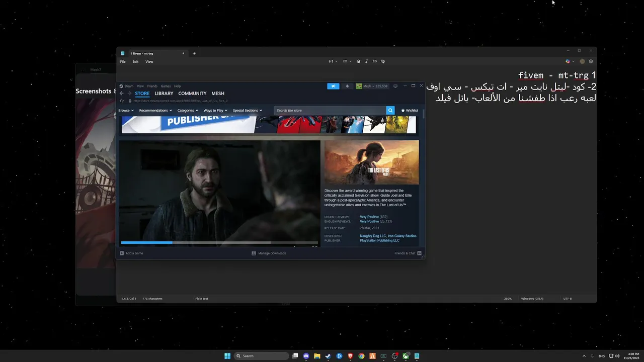Screen dimensions: 644x362
Task: Click the taskbar Search box
Action: click(x=262, y=356)
